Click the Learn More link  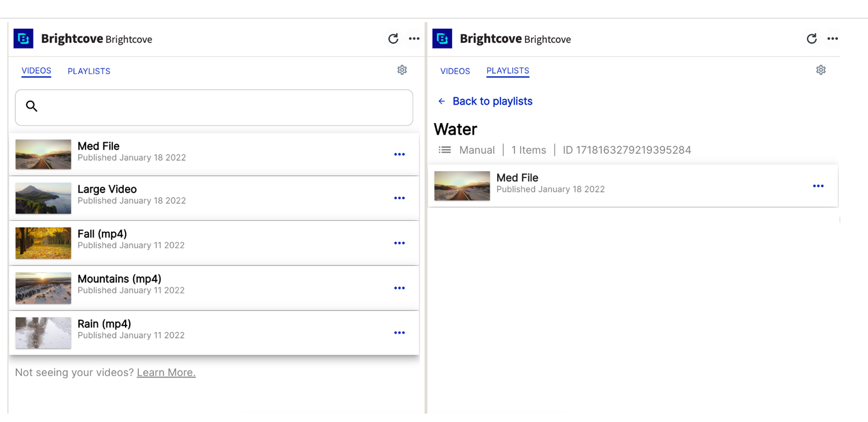point(166,373)
